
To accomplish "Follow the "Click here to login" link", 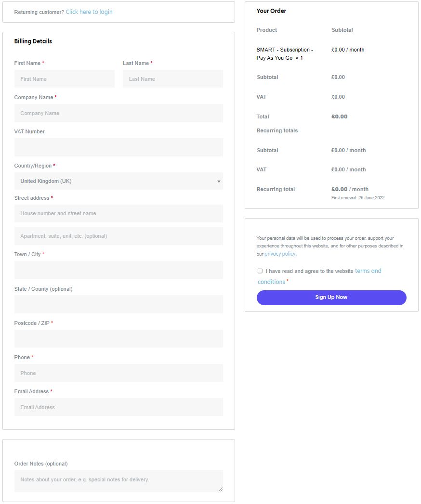I will (89, 12).
